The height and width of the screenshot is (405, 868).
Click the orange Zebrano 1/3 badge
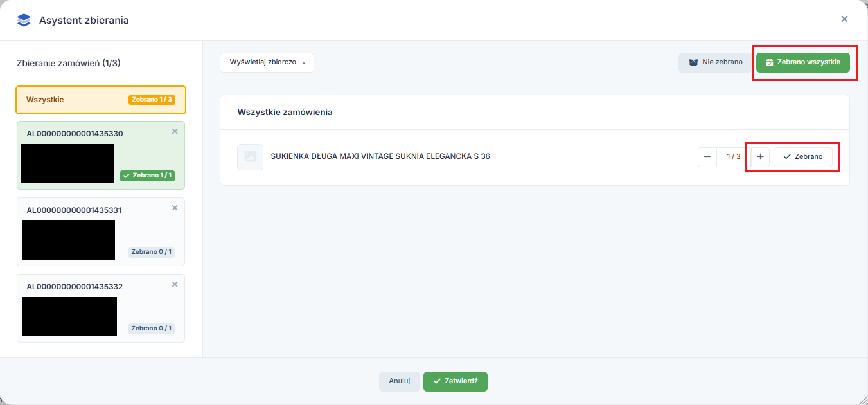[152, 100]
